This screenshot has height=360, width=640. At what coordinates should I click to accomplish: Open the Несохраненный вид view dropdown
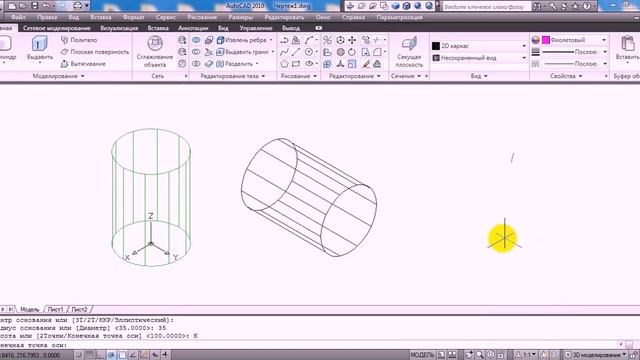[480, 58]
